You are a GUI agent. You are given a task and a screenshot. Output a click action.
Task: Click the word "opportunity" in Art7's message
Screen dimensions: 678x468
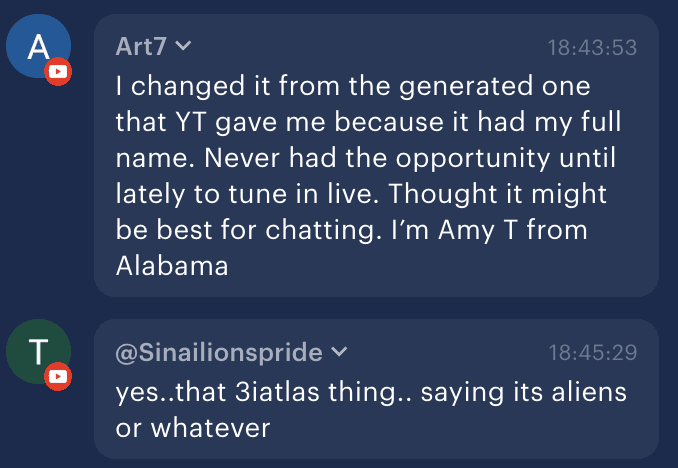pyautogui.click(x=455, y=158)
